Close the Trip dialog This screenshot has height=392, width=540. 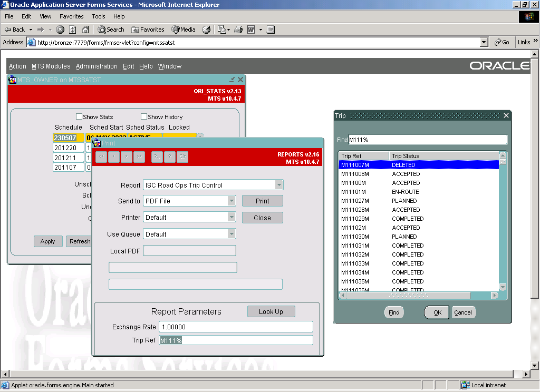point(506,115)
